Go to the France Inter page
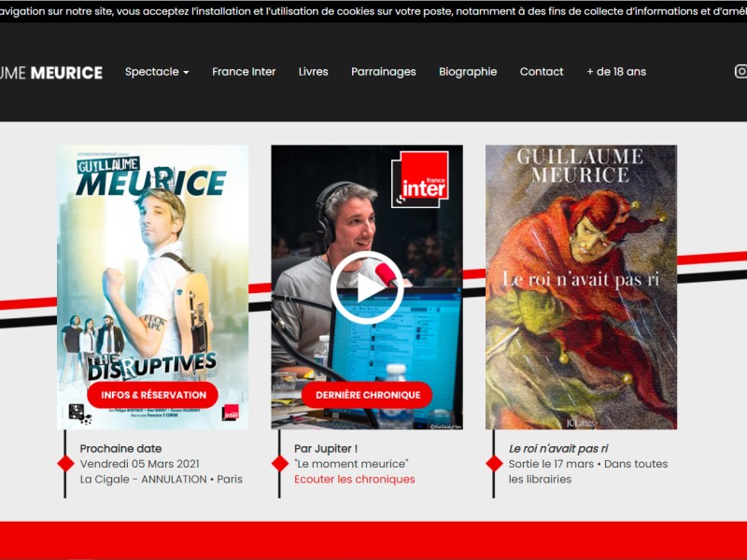The image size is (747, 560). tap(244, 72)
